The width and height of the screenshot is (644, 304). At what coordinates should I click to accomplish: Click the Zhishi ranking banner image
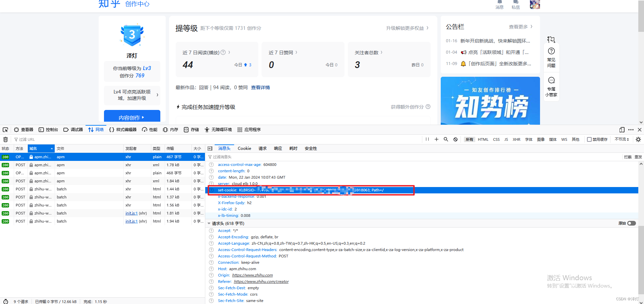click(x=490, y=101)
